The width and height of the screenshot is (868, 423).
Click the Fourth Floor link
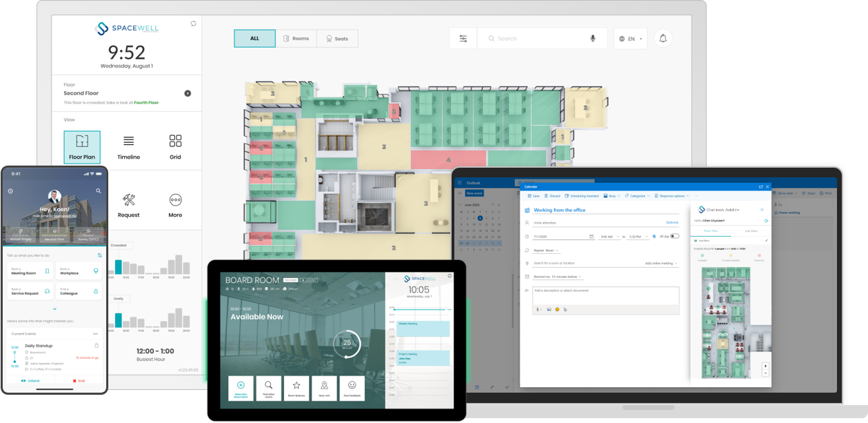tap(146, 103)
